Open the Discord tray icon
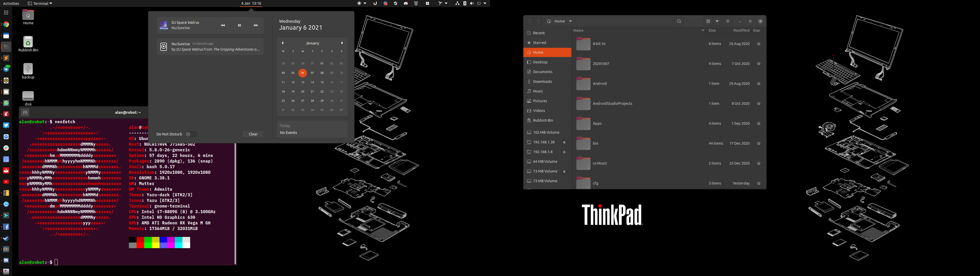This screenshot has height=276, width=980. pos(406,3)
